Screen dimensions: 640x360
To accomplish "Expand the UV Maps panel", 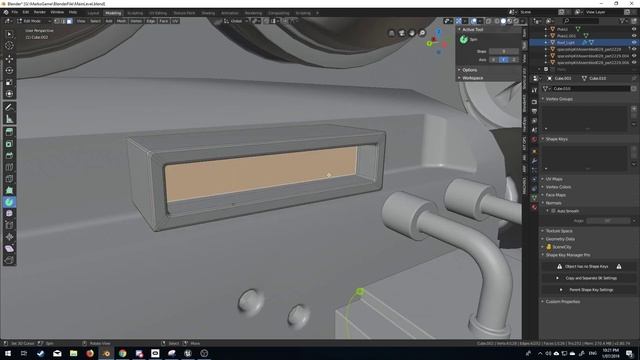I will 553,179.
